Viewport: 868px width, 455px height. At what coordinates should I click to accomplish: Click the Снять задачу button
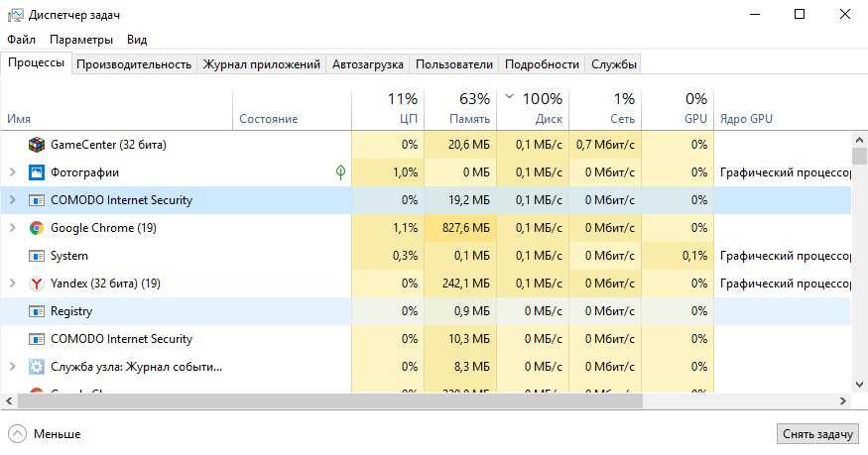(x=817, y=434)
